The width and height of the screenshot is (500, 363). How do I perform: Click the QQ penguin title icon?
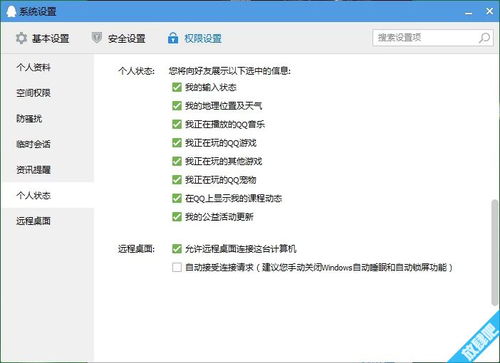pos(11,11)
